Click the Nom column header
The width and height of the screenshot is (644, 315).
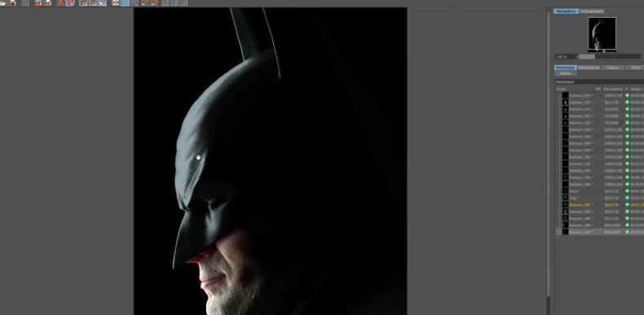click(x=561, y=89)
